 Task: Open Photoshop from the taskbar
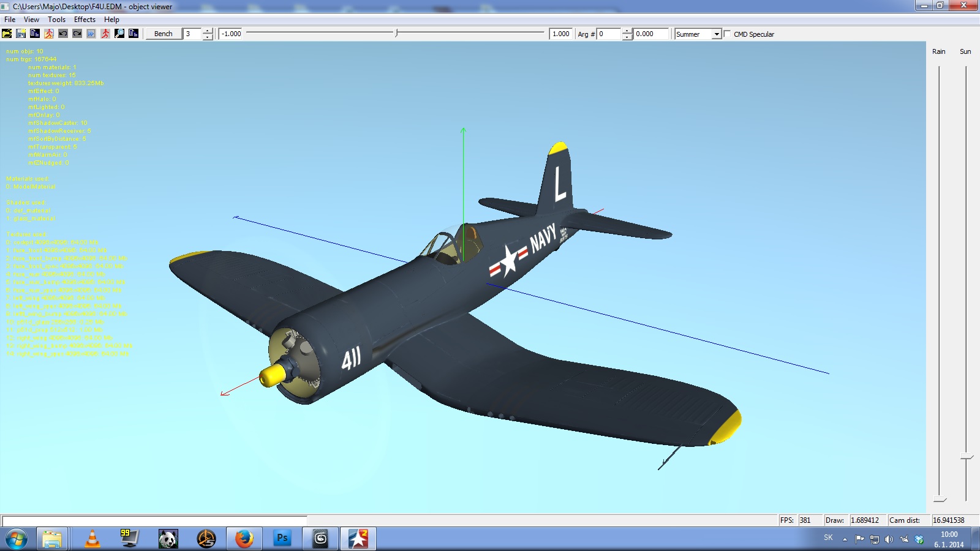pos(282,539)
